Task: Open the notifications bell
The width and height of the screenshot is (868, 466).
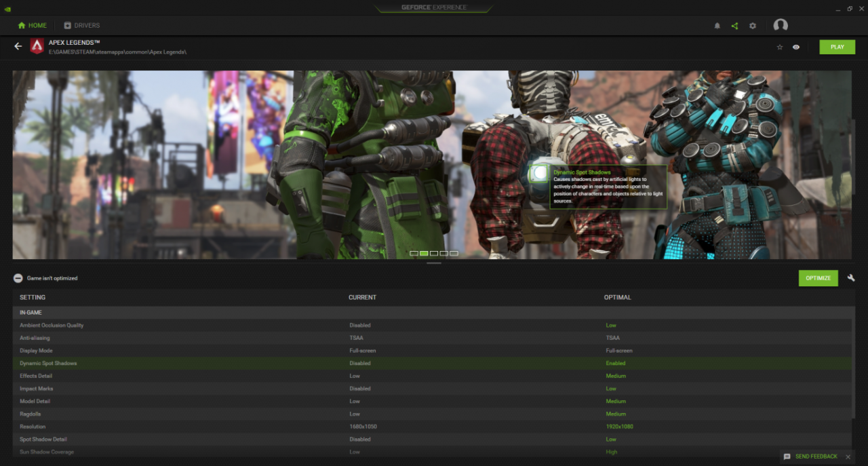Action: [x=717, y=26]
